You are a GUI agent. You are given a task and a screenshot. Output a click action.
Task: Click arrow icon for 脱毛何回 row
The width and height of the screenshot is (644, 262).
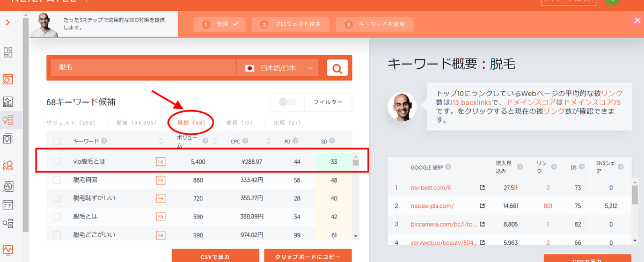pyautogui.click(x=160, y=180)
